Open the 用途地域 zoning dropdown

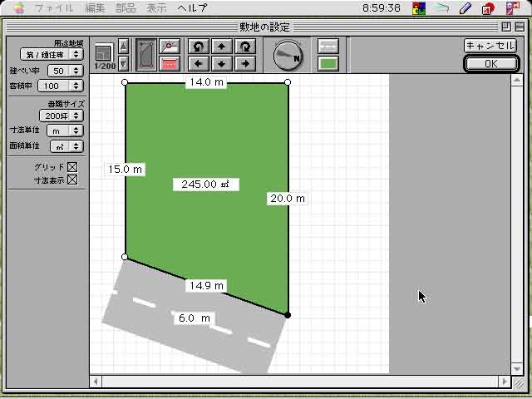[x=52, y=54]
